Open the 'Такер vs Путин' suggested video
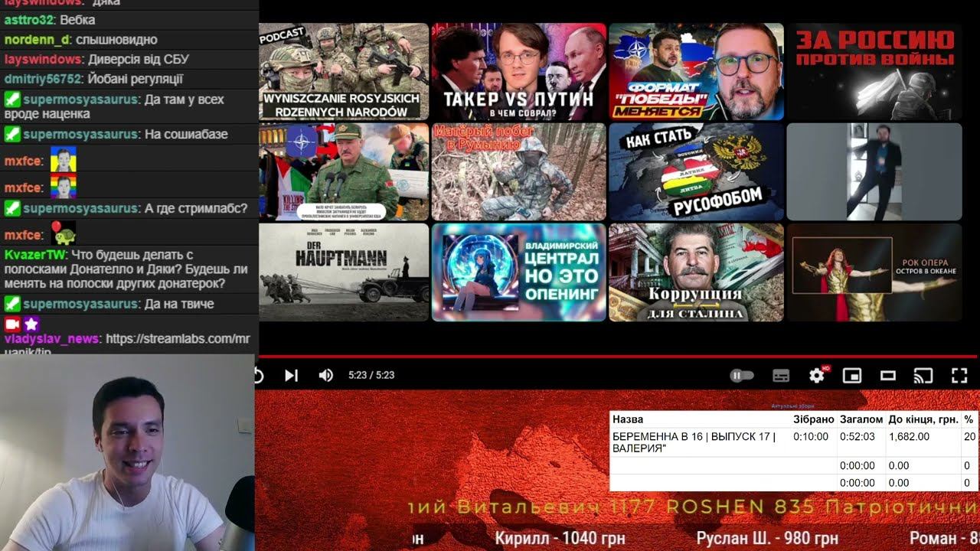 pyautogui.click(x=518, y=71)
